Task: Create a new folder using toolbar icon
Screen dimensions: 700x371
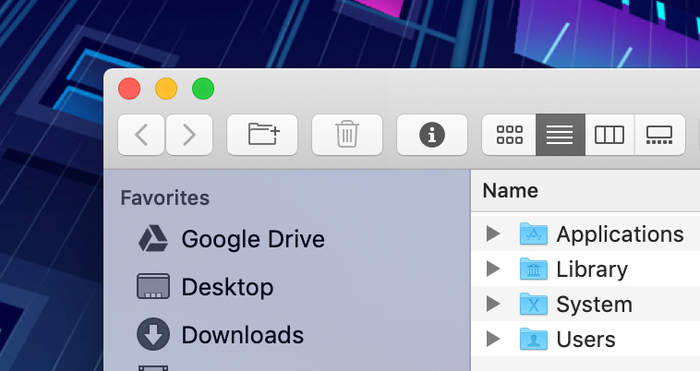Action: coord(262,135)
